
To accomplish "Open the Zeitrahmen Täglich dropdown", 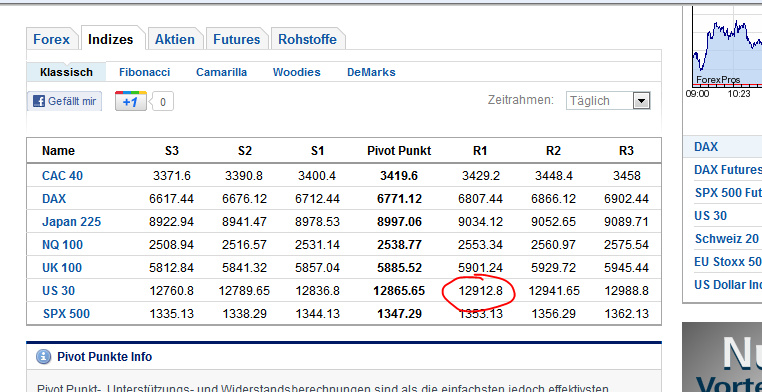I will pos(608,101).
